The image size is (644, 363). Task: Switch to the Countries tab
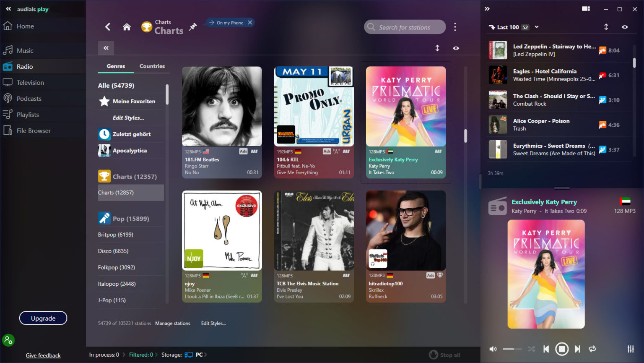pyautogui.click(x=152, y=66)
